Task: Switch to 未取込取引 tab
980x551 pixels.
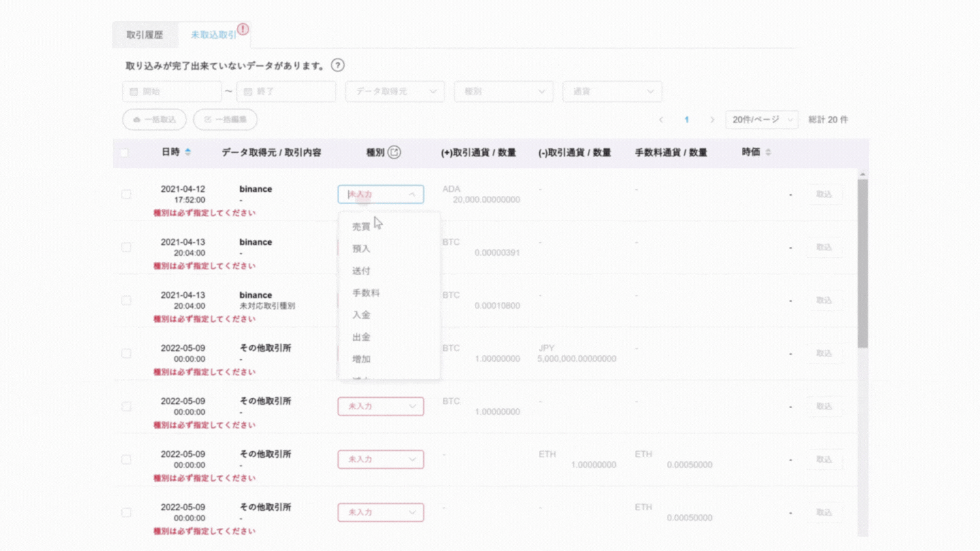Action: tap(214, 35)
